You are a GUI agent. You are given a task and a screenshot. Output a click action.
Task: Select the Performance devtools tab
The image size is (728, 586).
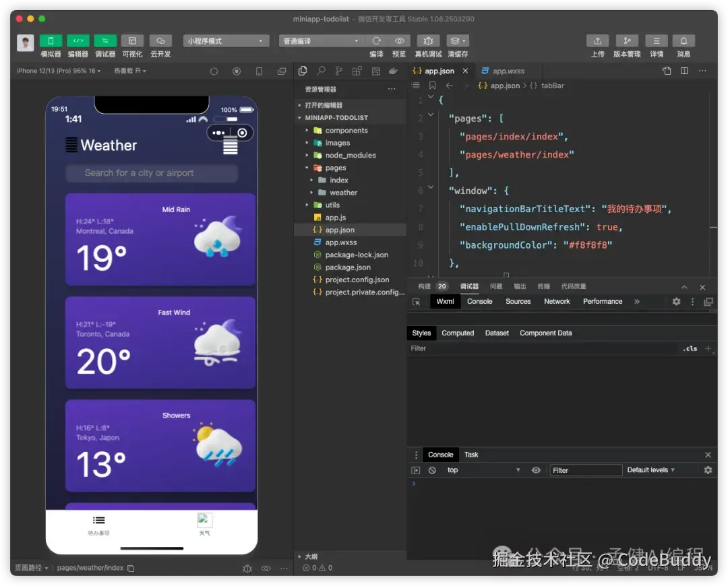coord(603,302)
